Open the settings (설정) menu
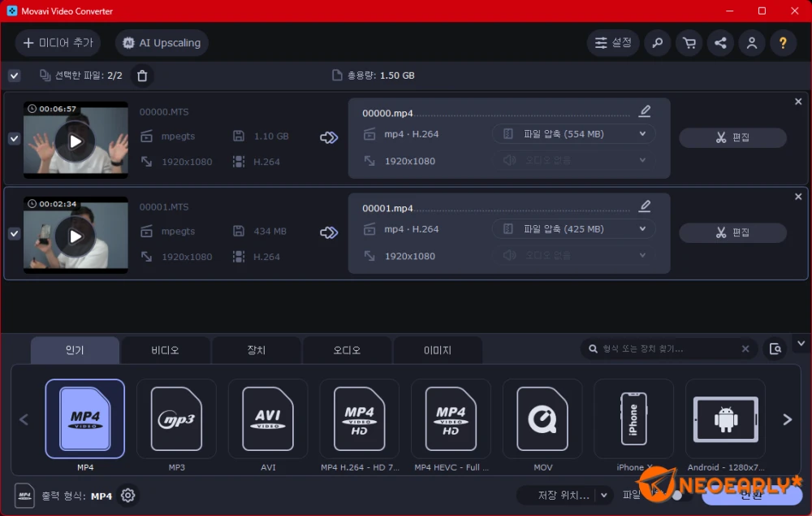812x516 pixels. 613,42
